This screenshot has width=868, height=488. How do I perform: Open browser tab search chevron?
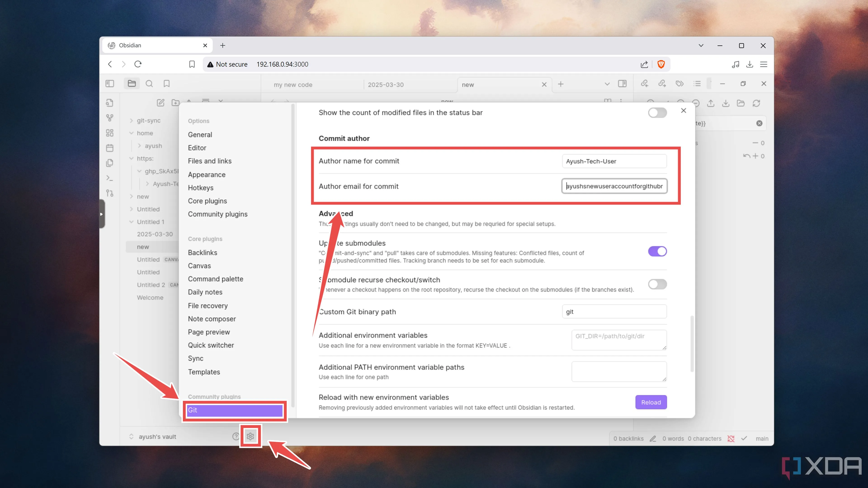701,45
